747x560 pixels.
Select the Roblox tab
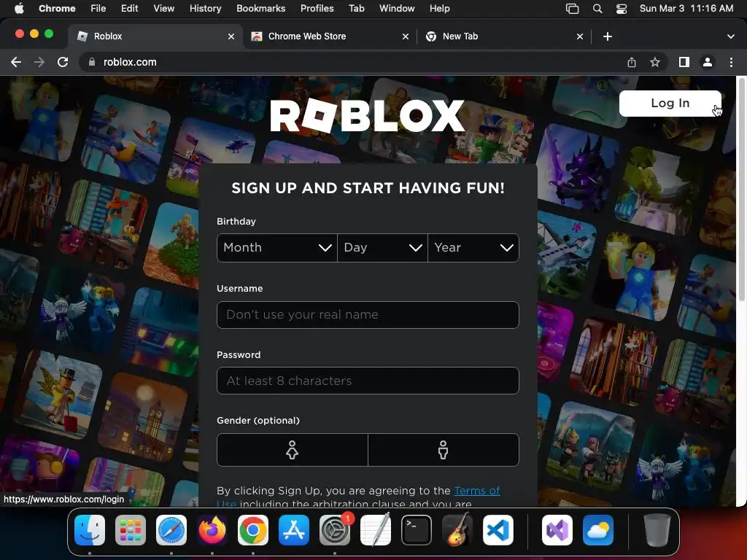(x=155, y=36)
